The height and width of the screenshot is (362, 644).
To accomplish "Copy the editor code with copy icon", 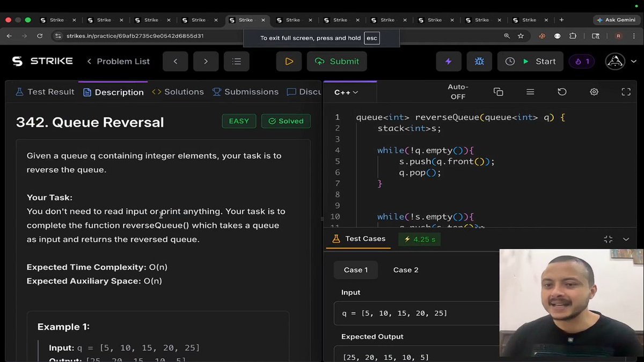I will [x=498, y=92].
